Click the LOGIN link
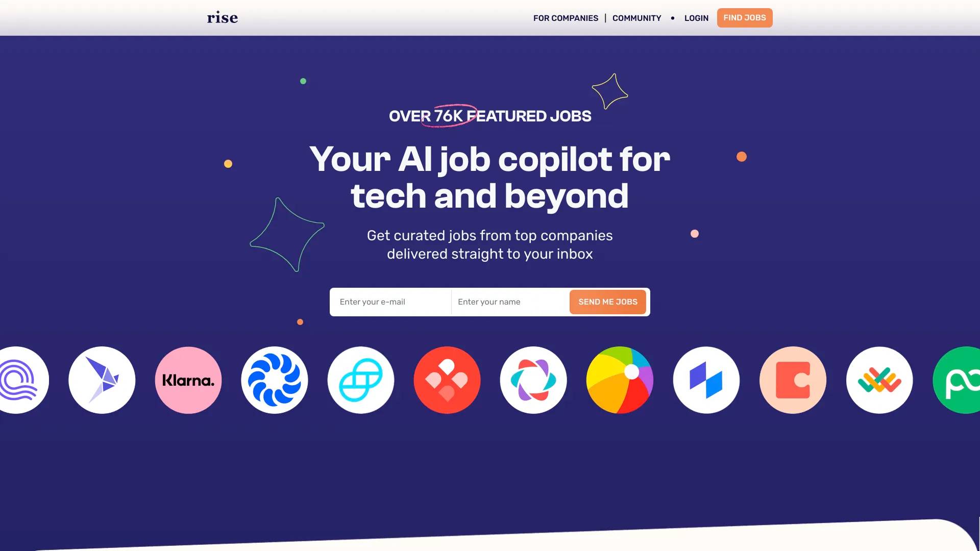The height and width of the screenshot is (551, 980). [696, 17]
